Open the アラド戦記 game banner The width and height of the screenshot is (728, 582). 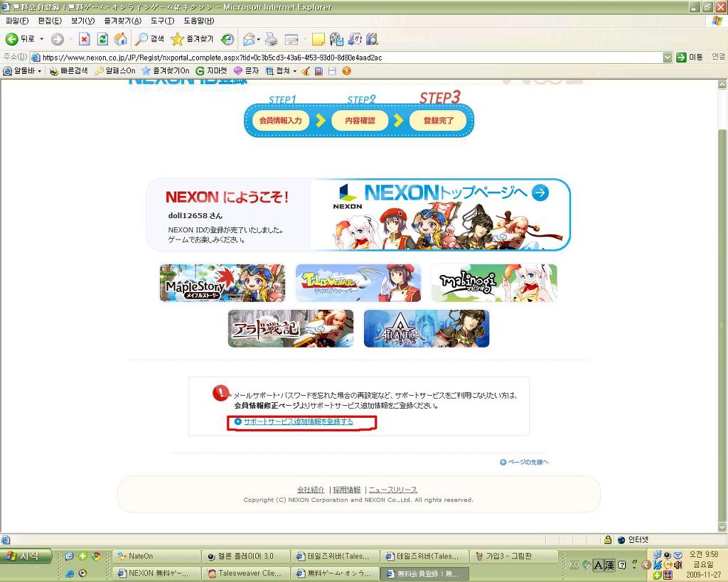(x=291, y=328)
